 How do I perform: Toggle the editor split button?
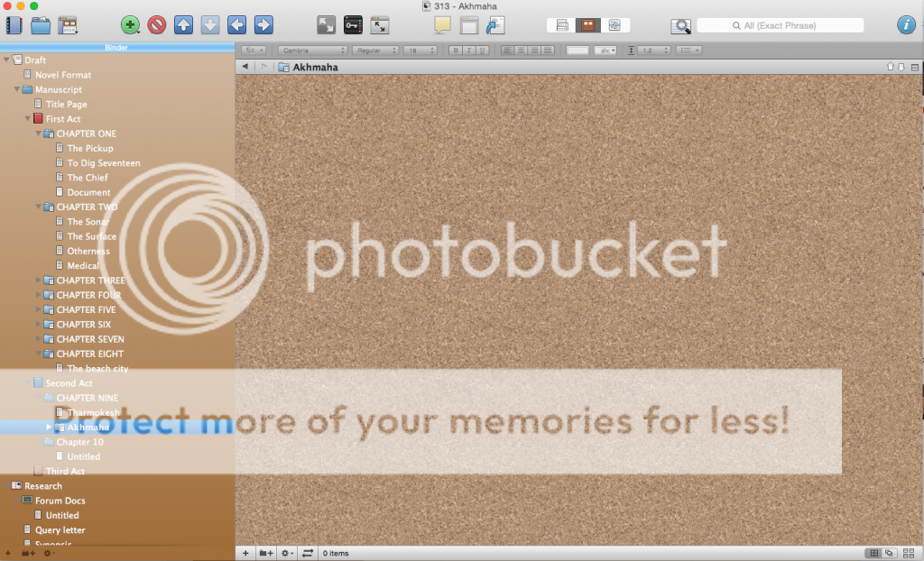[915, 67]
